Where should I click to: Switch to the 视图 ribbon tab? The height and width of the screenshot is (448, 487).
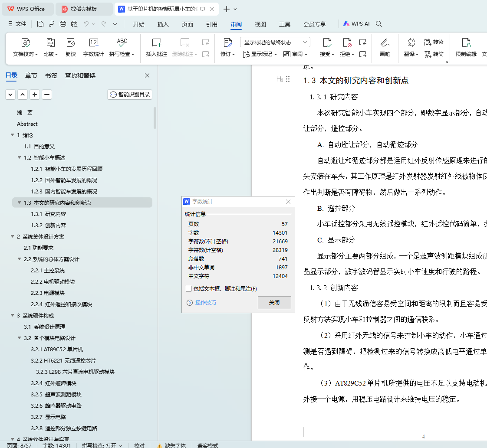[260, 24]
